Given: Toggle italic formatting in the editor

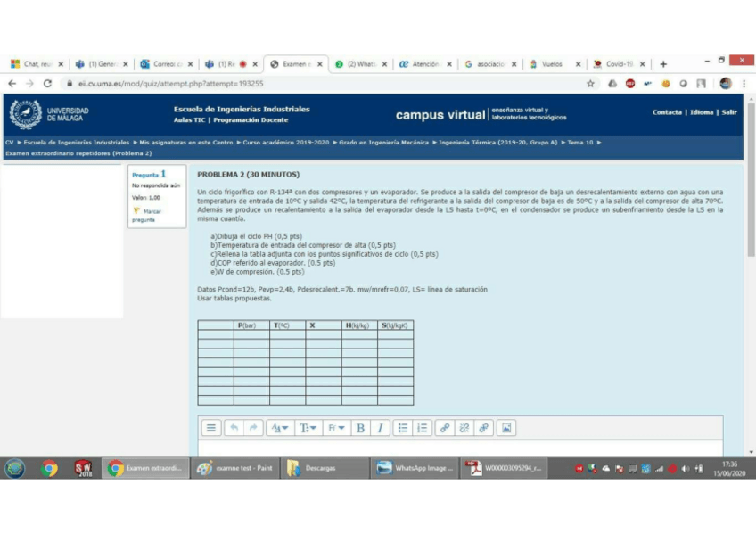Looking at the screenshot, I should (x=381, y=428).
